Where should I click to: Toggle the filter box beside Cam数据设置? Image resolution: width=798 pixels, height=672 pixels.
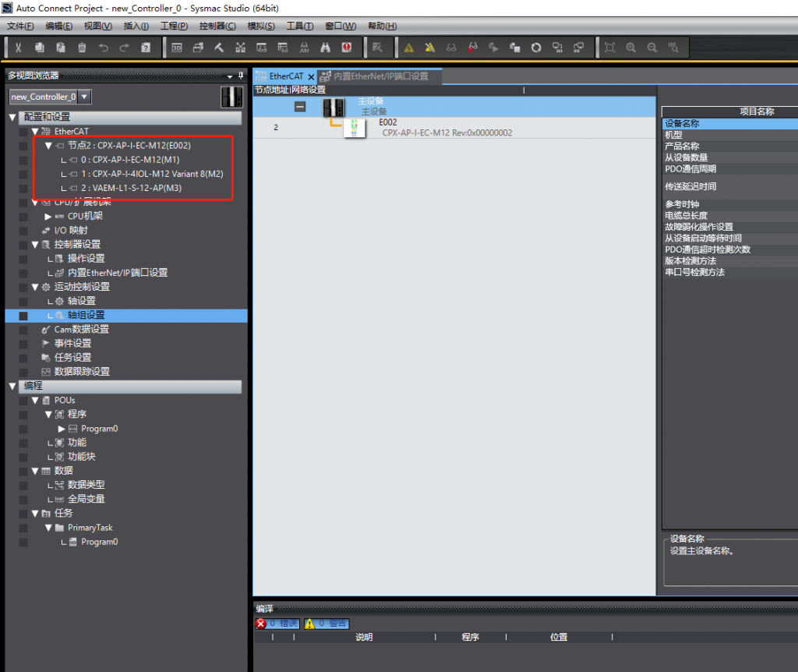pos(23,330)
